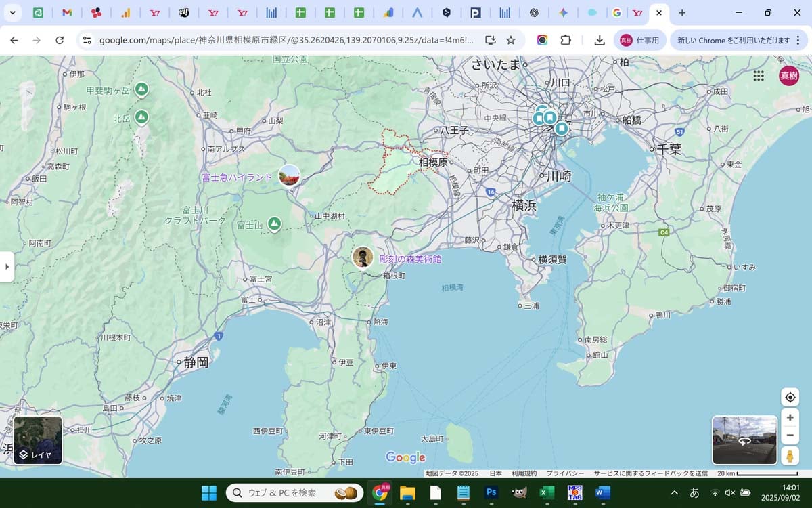Click the My Location button on map
812x508 pixels.
(x=790, y=398)
